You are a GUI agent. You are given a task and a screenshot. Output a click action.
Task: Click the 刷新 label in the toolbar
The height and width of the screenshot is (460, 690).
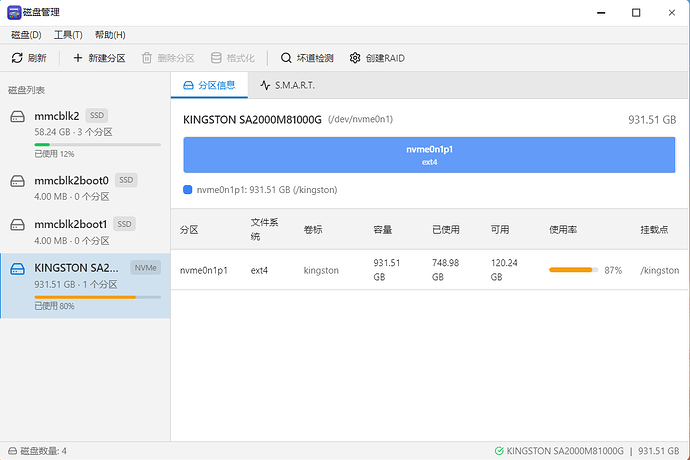(37, 58)
